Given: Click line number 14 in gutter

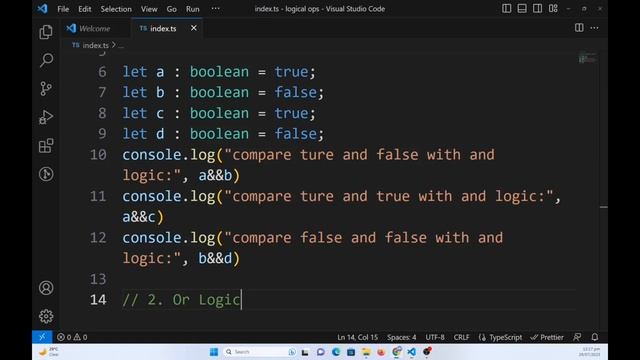Looking at the screenshot, I should pyautogui.click(x=98, y=300).
